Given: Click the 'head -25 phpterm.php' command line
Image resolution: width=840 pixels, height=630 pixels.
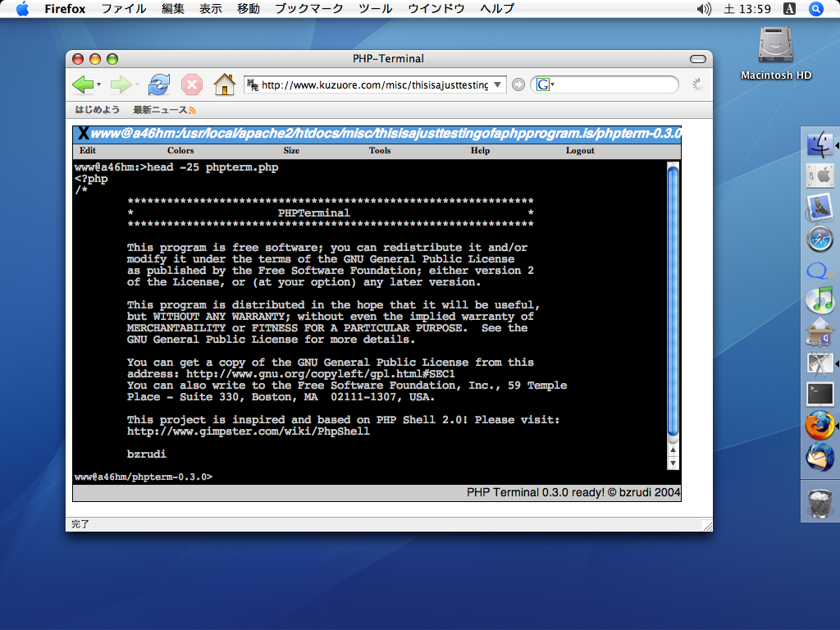Looking at the screenshot, I should (x=212, y=167).
